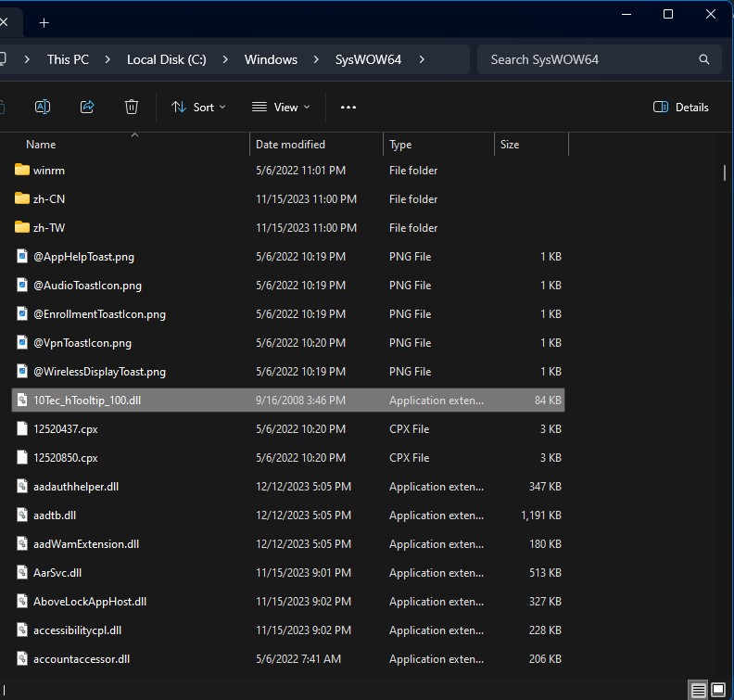This screenshot has height=700, width=734.
Task: Click the @AudioToastIcon.png file icon
Action: 22,285
